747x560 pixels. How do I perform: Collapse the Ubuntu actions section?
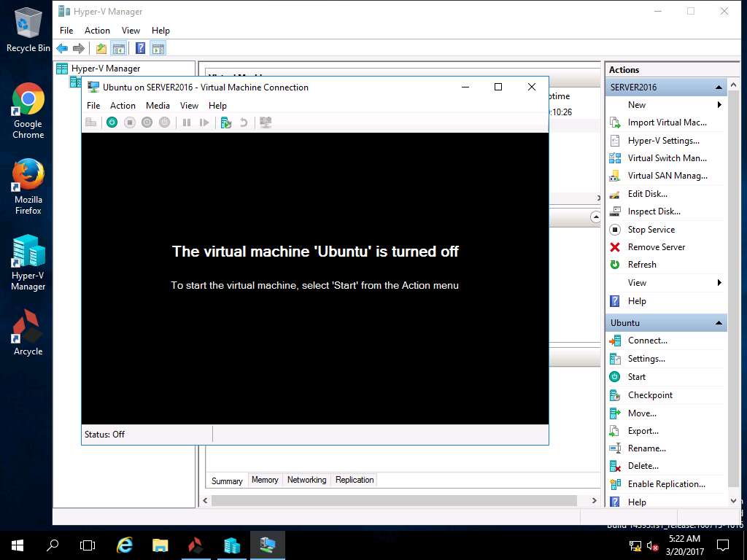point(719,323)
